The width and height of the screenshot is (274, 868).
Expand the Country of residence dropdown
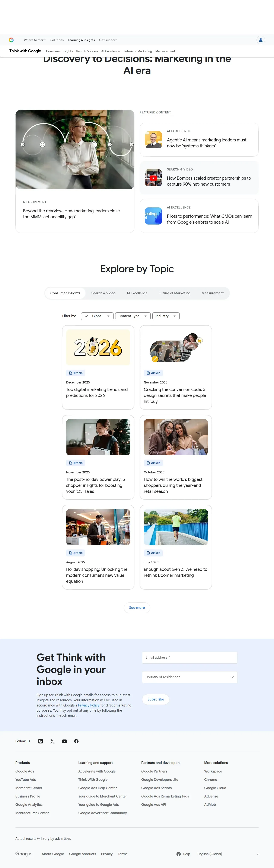(189, 677)
